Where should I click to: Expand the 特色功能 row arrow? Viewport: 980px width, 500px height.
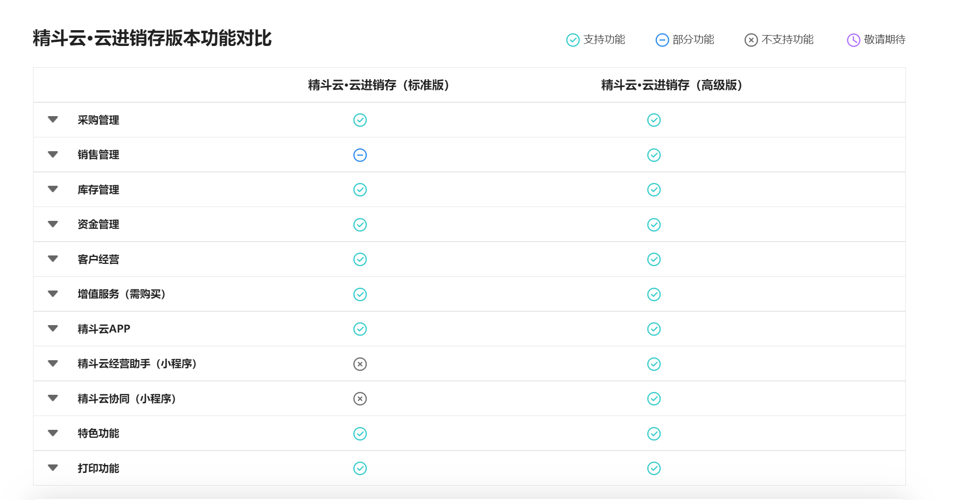coord(53,433)
